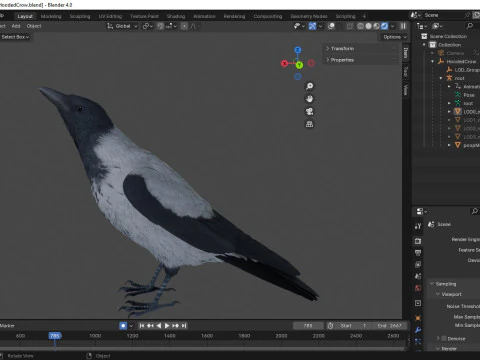Screen dimensions: 480x360
Task: Click the Marker menu in timeline
Action: click(7, 326)
